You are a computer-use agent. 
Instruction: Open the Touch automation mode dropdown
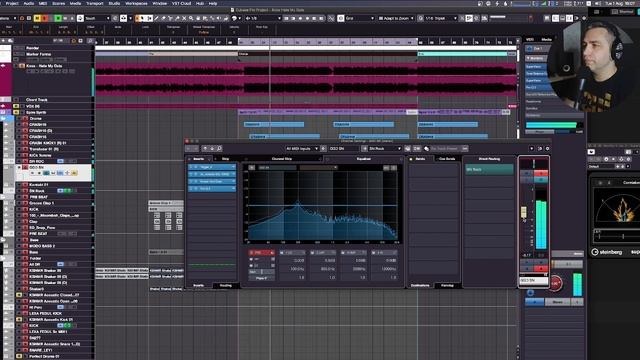(98, 18)
